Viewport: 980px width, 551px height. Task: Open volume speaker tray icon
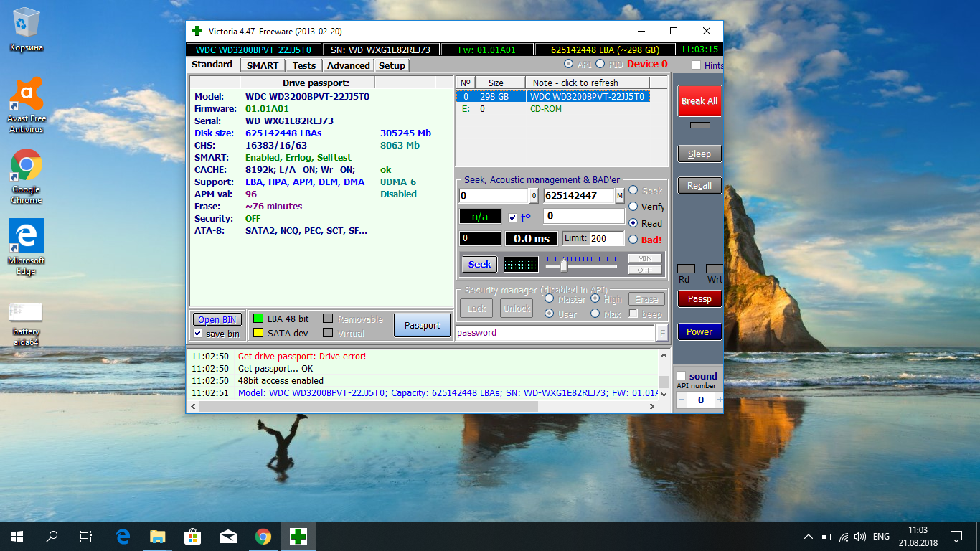coord(859,537)
